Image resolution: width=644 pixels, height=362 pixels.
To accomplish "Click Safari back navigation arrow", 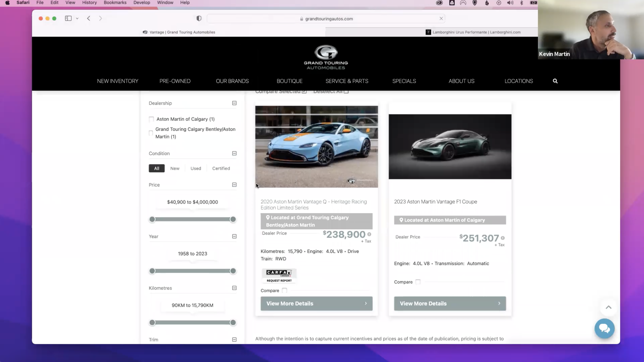I will pos(89,18).
